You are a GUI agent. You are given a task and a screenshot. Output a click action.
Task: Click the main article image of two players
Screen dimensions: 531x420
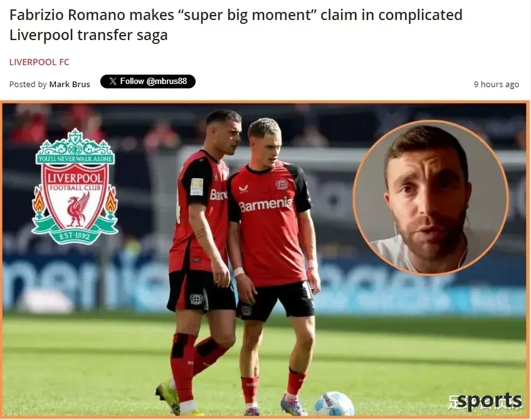click(x=264, y=260)
